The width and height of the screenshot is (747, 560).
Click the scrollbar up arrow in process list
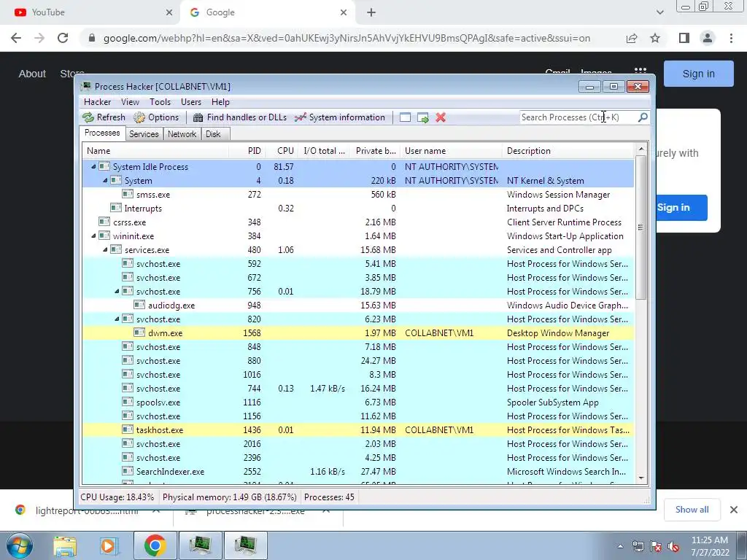(640, 149)
